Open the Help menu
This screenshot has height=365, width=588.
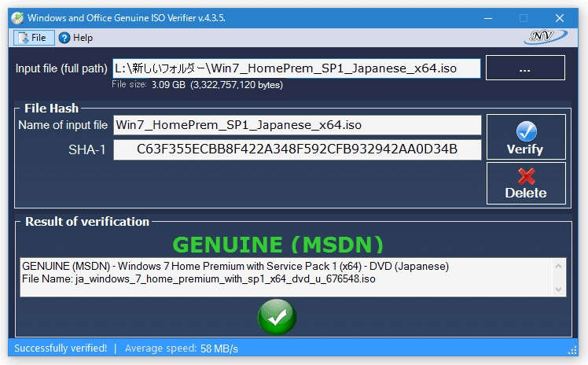[75, 38]
